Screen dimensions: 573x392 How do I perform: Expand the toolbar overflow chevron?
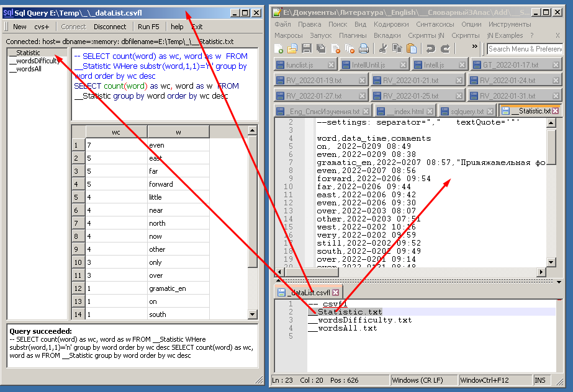pyautogui.click(x=475, y=47)
